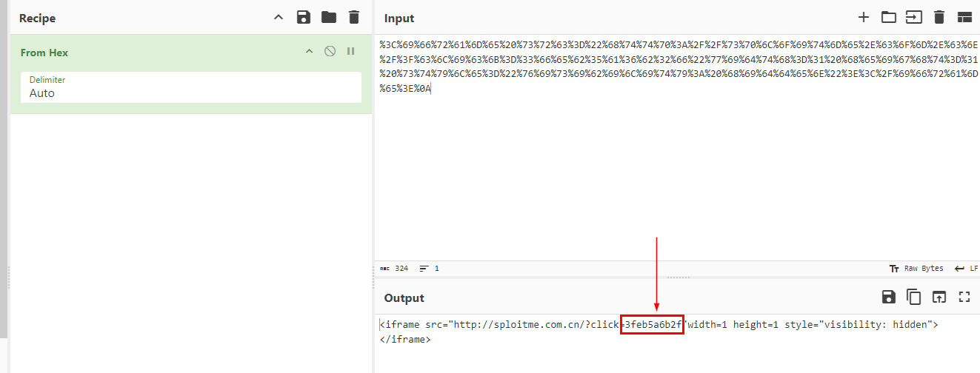Viewport: 980px width, 373px height.
Task: Click the input line count indicator
Action: pyautogui.click(x=430, y=269)
